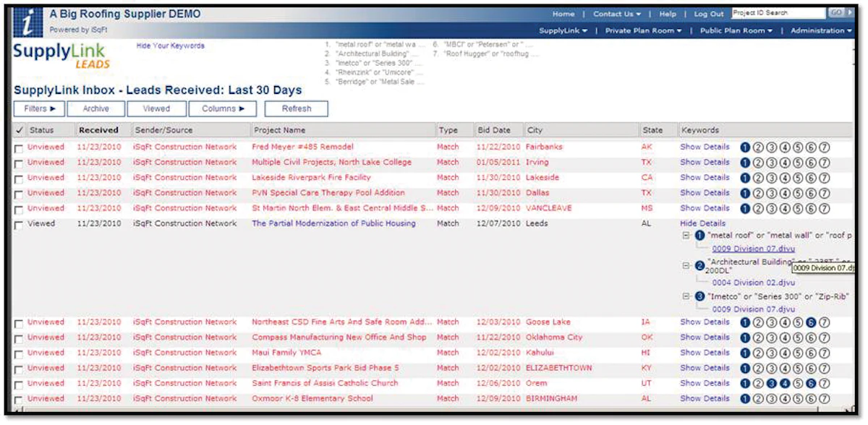868x425 pixels.
Task: Open 0009 Division 07.djvu under "metal roof" keyword
Action: click(x=753, y=249)
